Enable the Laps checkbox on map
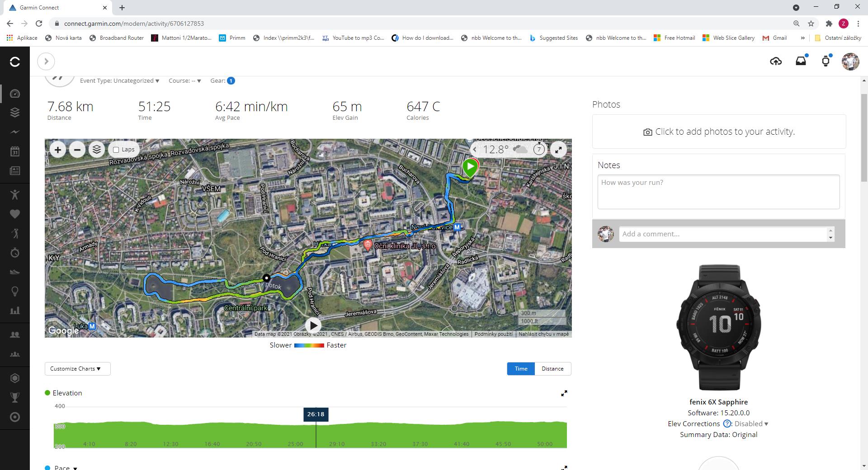 (x=116, y=150)
